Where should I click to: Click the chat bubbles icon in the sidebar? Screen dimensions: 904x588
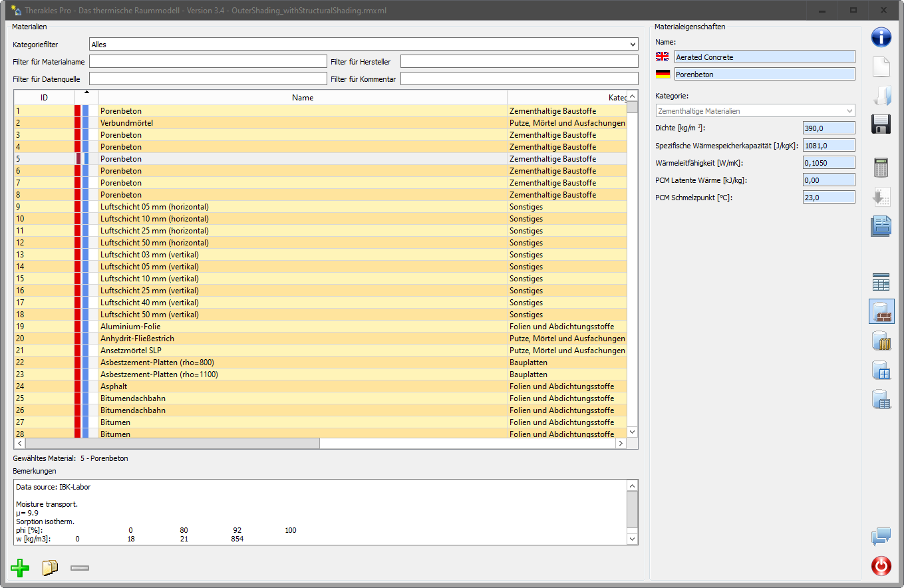[881, 536]
